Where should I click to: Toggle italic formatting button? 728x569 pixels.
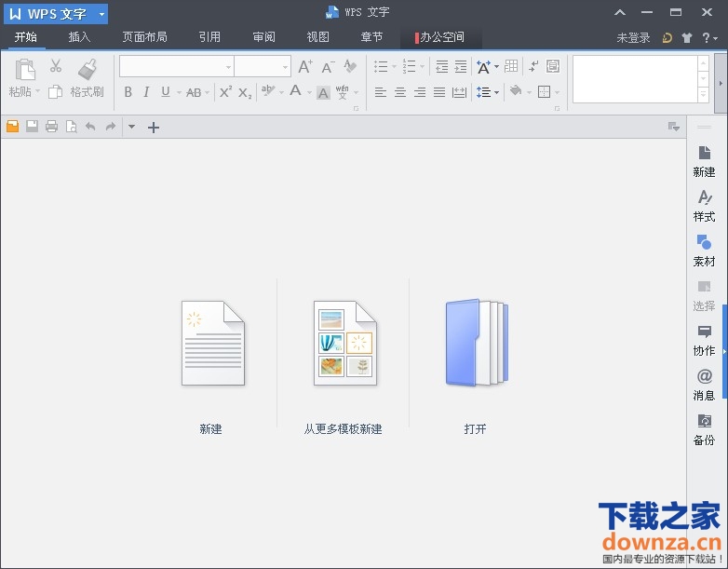(x=146, y=92)
